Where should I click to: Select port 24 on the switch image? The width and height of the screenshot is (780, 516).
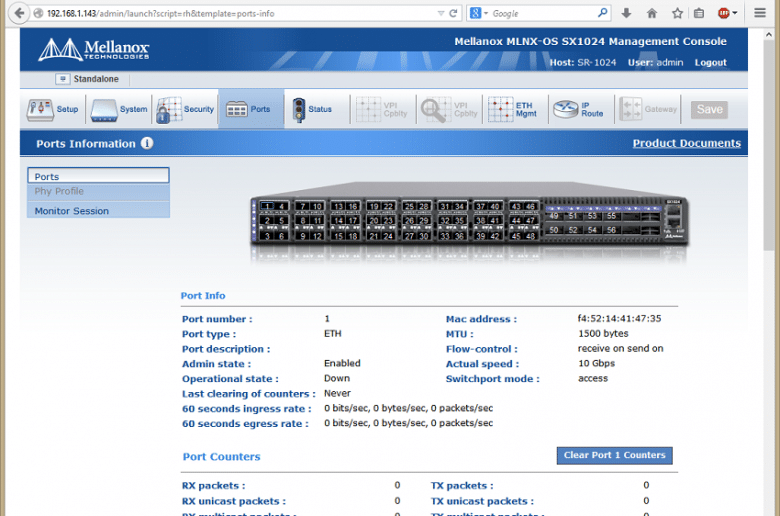click(x=388, y=236)
